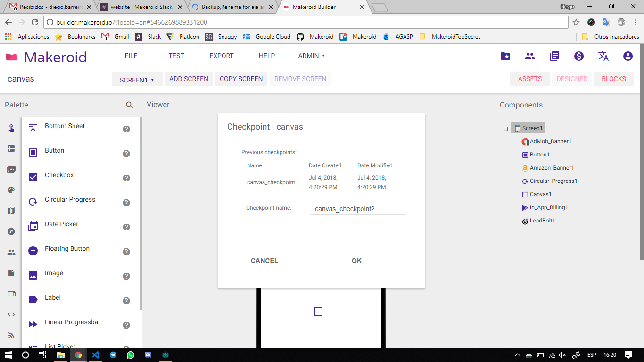Open the MakeroidTopSecret bookmark folder
The width and height of the screenshot is (644, 362).
click(449, 37)
